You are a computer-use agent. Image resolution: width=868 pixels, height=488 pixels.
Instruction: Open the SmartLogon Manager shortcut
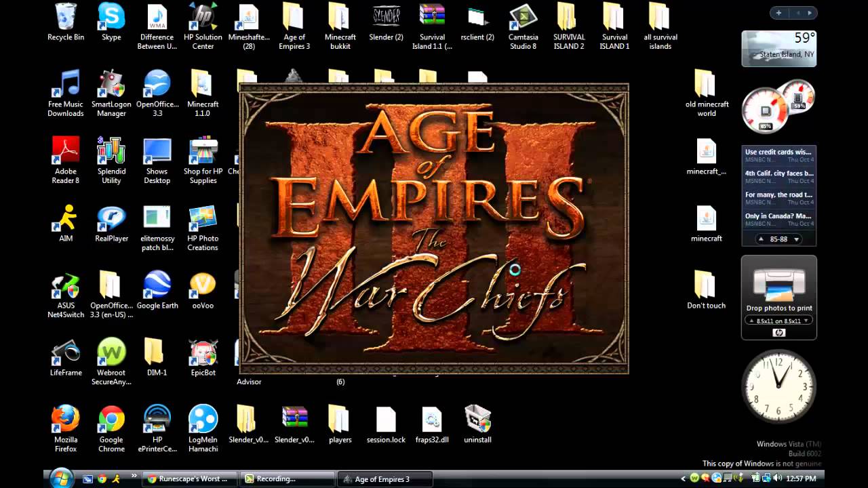111,94
